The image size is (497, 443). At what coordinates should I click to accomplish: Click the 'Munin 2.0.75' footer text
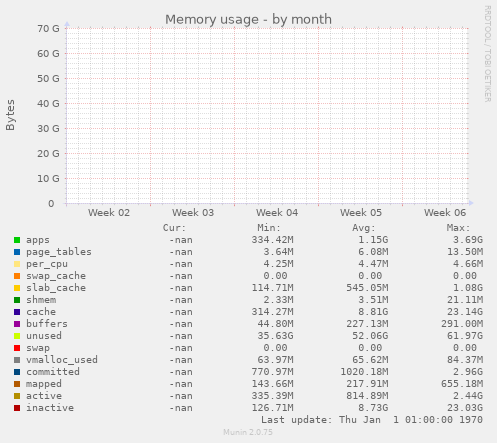coord(248,432)
